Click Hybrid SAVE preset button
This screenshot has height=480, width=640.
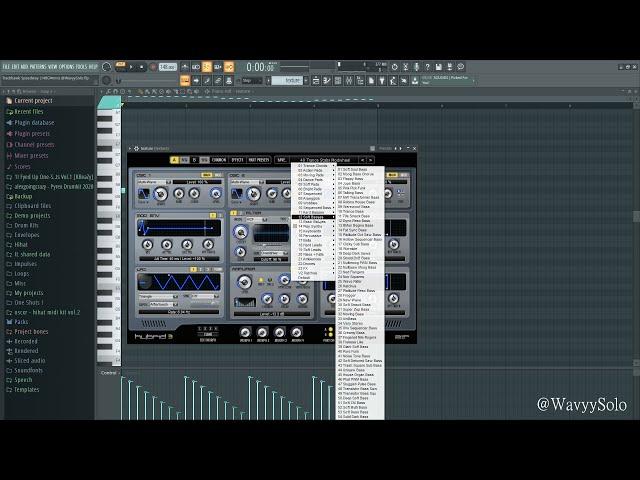pos(282,160)
